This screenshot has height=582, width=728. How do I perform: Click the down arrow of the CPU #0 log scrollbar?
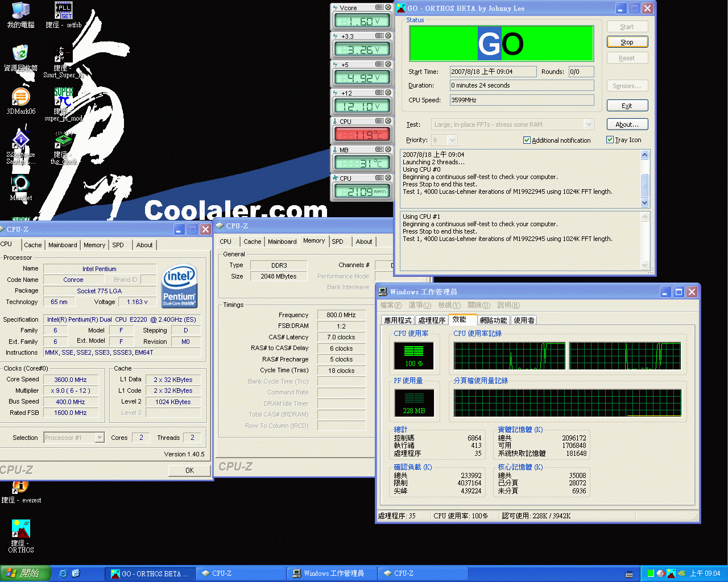(644, 203)
